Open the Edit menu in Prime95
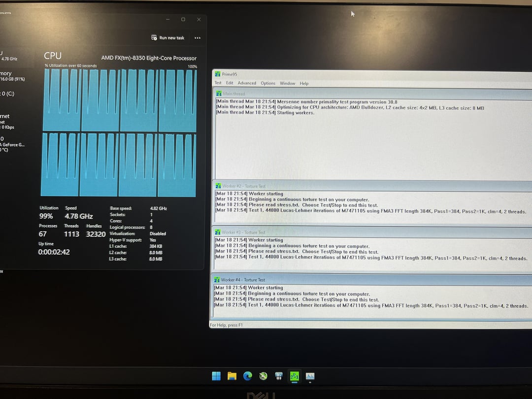The width and height of the screenshot is (532, 399). point(230,83)
